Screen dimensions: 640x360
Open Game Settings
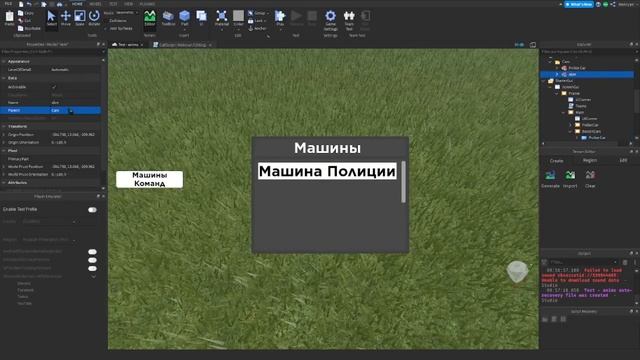[330, 20]
